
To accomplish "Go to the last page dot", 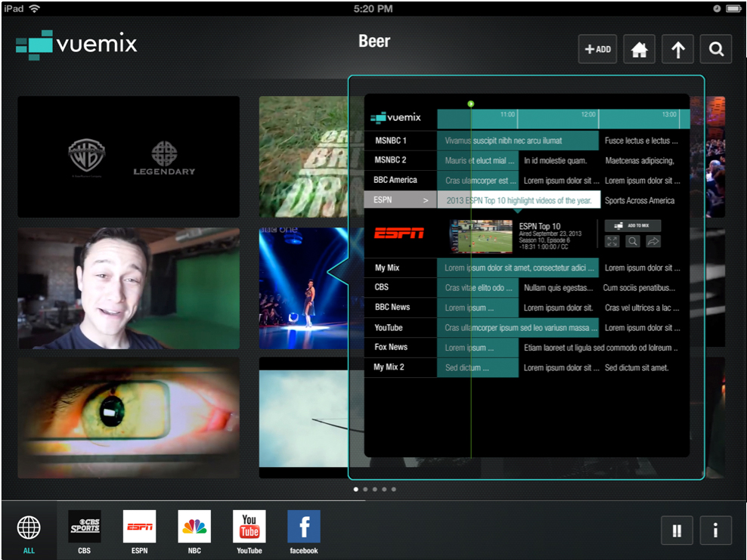I will [393, 489].
